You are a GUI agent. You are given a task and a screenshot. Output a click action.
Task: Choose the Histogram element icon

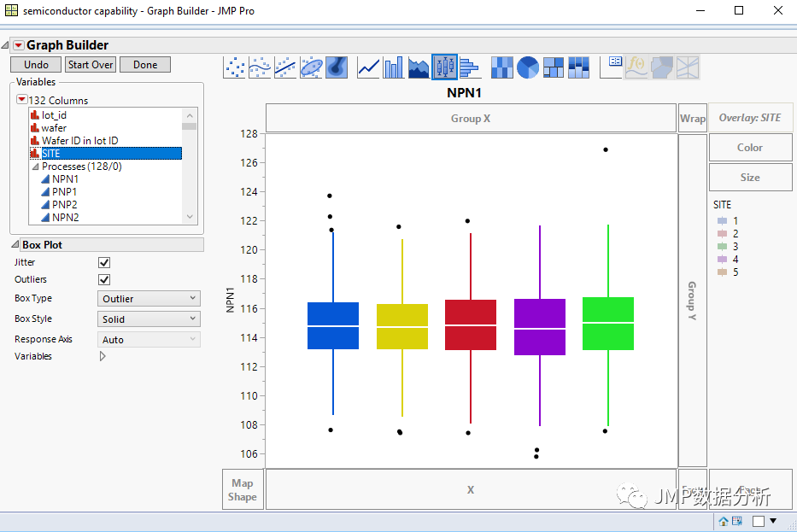coord(470,67)
